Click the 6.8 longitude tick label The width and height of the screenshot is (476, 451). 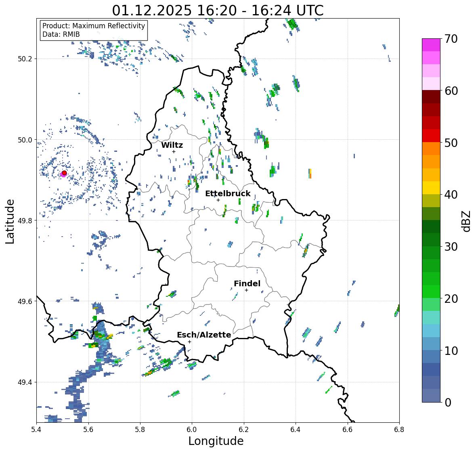pos(399,430)
